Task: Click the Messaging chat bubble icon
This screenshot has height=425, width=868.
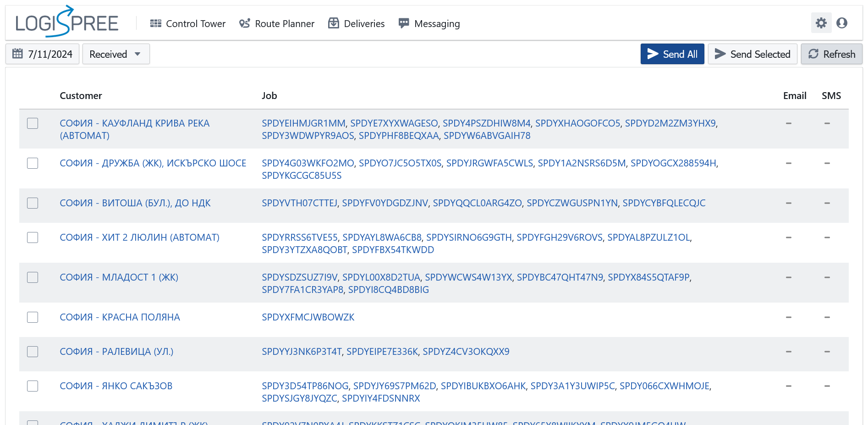Action: 404,23
